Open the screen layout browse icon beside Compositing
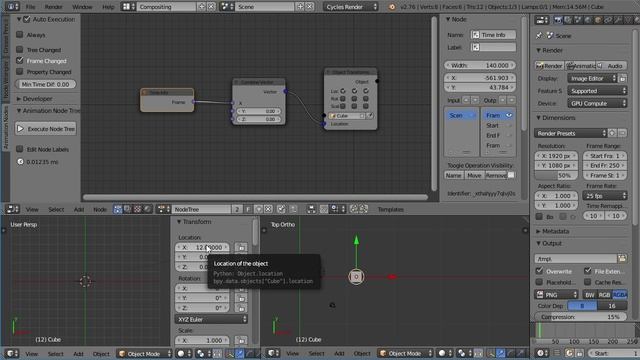The height and width of the screenshot is (360, 640). pos(127,7)
